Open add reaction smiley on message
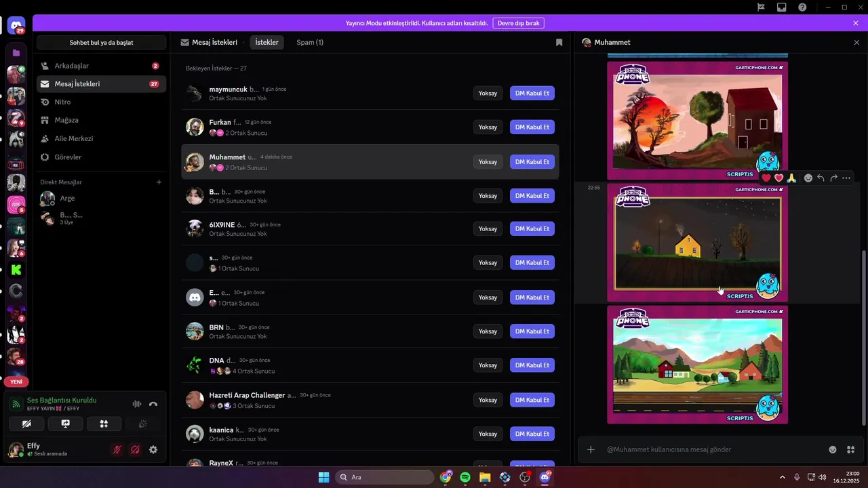Viewport: 868px width, 488px height. 808,178
